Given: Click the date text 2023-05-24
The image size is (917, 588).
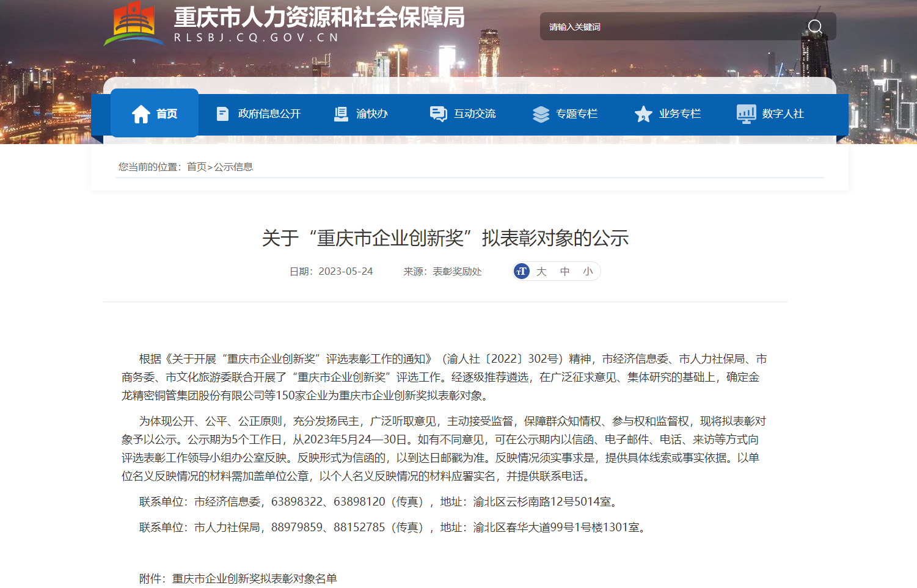Looking at the screenshot, I should tap(346, 272).
